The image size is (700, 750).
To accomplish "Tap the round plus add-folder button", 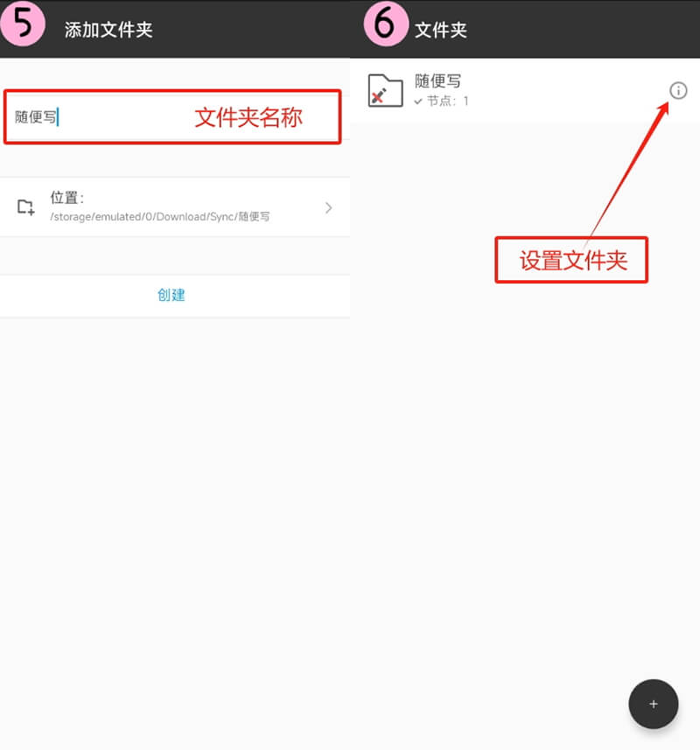I will point(653,704).
